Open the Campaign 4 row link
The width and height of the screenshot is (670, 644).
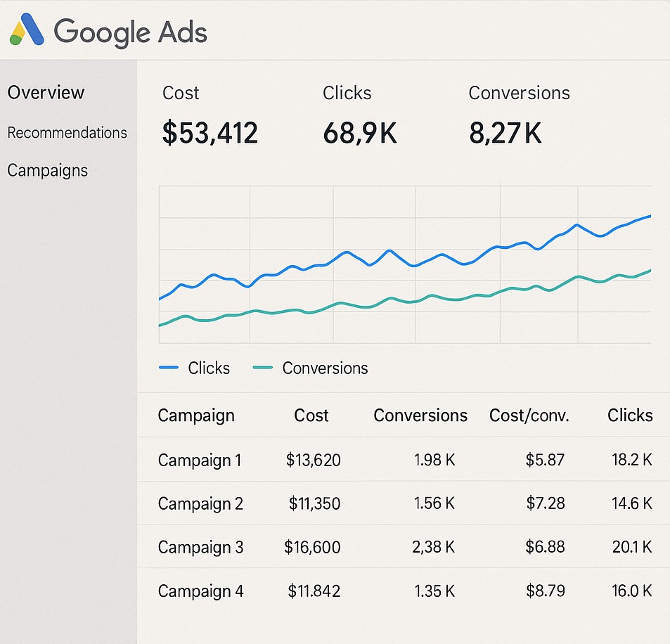click(200, 591)
